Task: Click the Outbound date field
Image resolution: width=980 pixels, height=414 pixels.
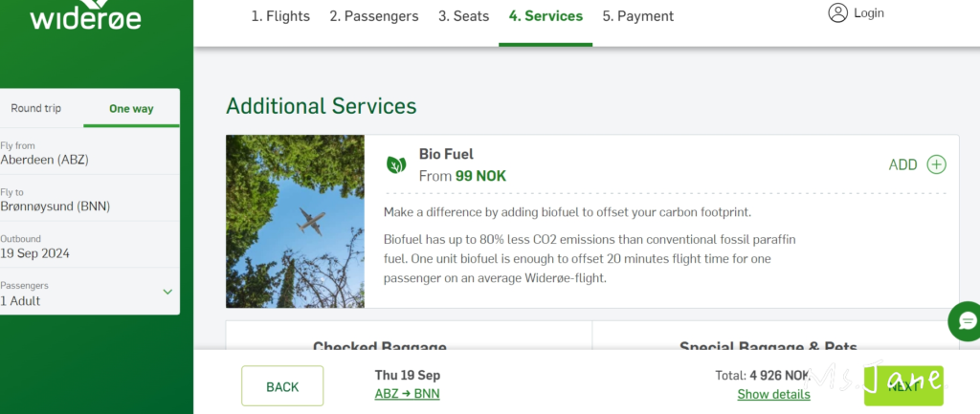Action: (x=86, y=247)
